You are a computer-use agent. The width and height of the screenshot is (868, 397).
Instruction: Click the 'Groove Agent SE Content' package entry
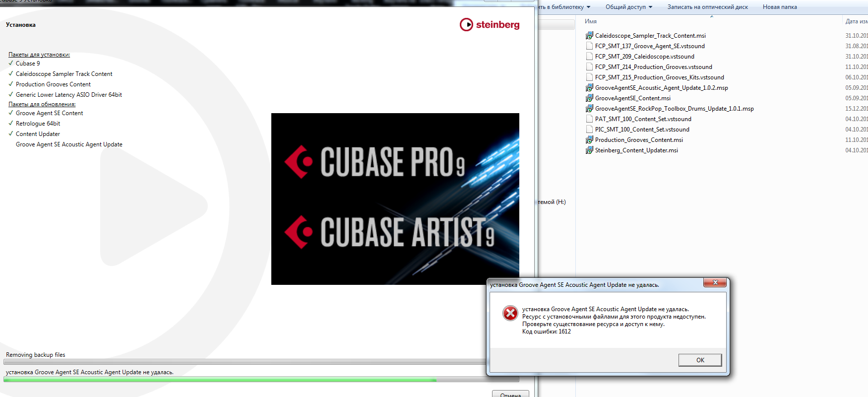tap(50, 113)
